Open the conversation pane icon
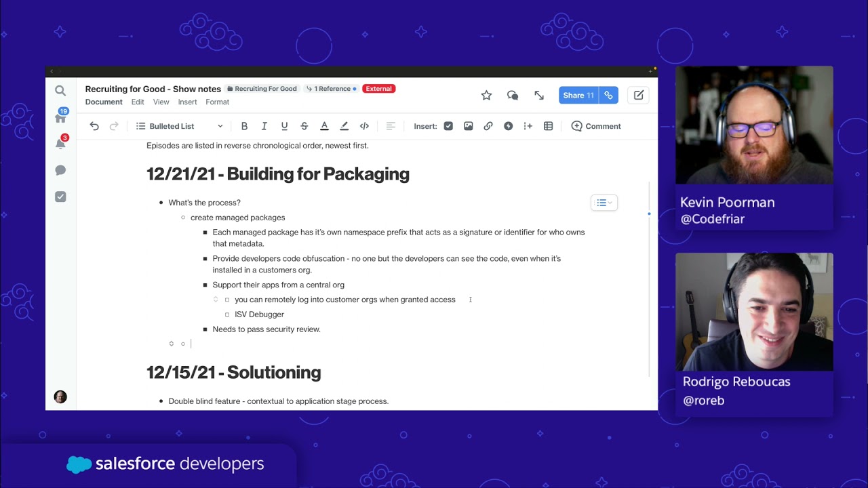 point(513,96)
